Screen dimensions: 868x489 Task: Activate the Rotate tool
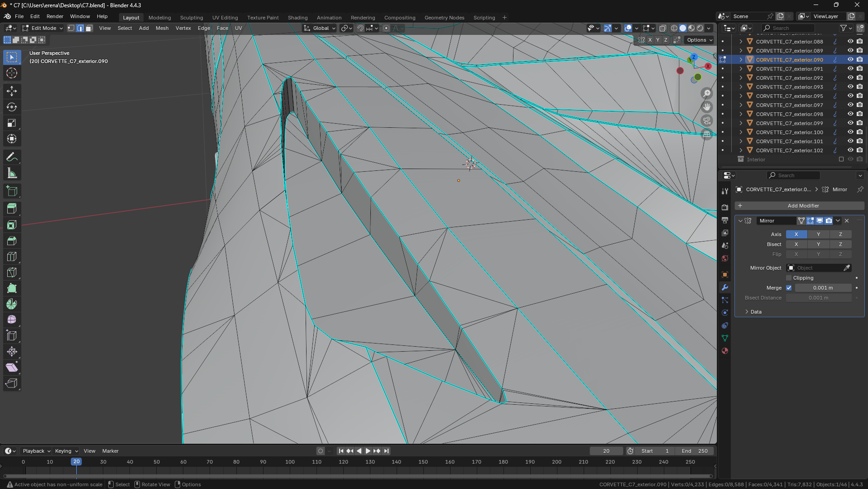12,107
